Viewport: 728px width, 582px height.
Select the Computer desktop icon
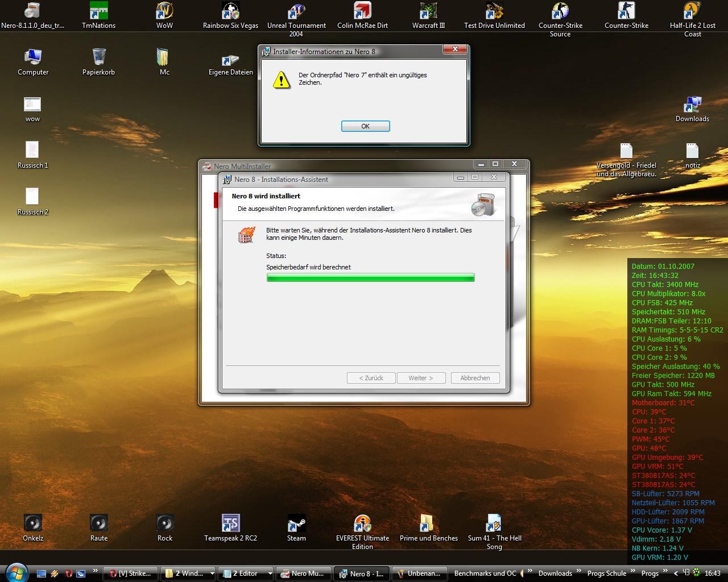[x=33, y=62]
